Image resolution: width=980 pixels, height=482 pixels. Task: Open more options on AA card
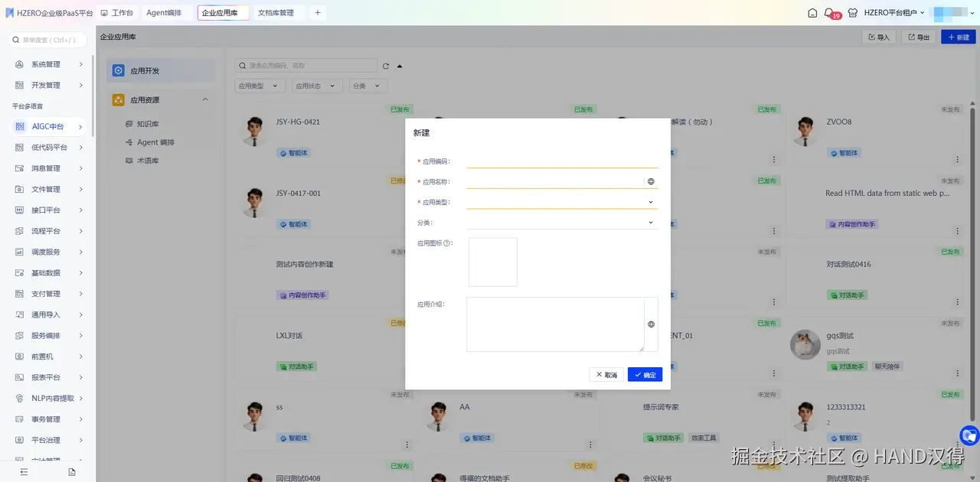pos(590,445)
